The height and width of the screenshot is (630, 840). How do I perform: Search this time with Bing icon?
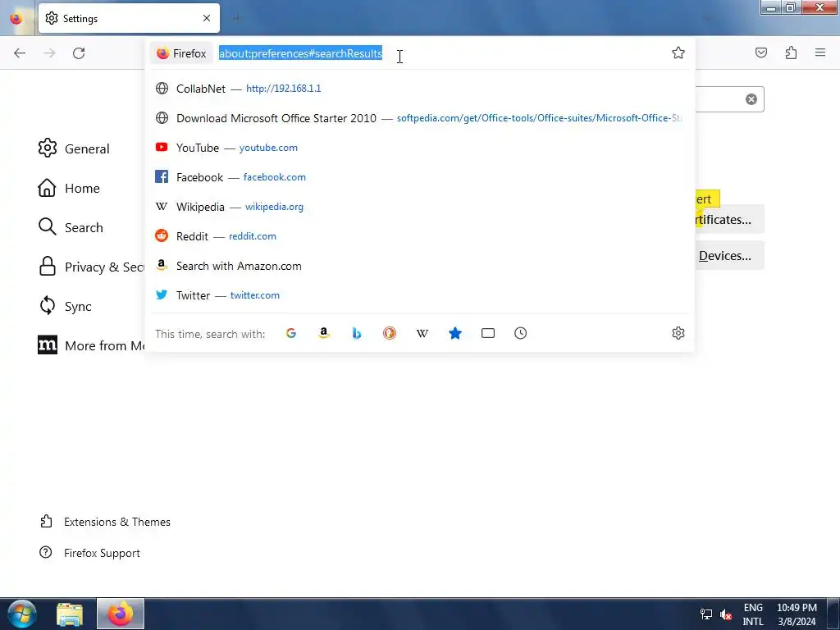pyautogui.click(x=357, y=333)
